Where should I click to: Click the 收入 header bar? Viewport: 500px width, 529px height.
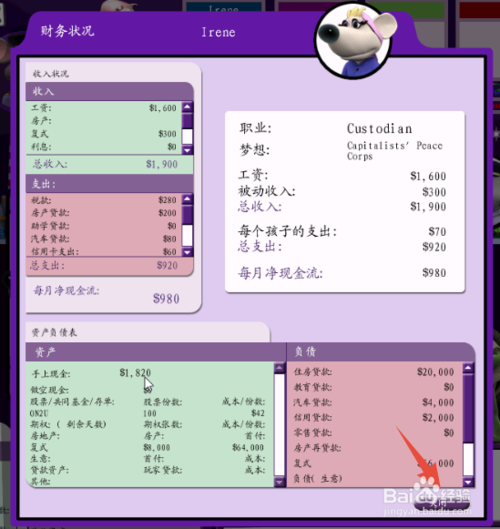coord(110,91)
